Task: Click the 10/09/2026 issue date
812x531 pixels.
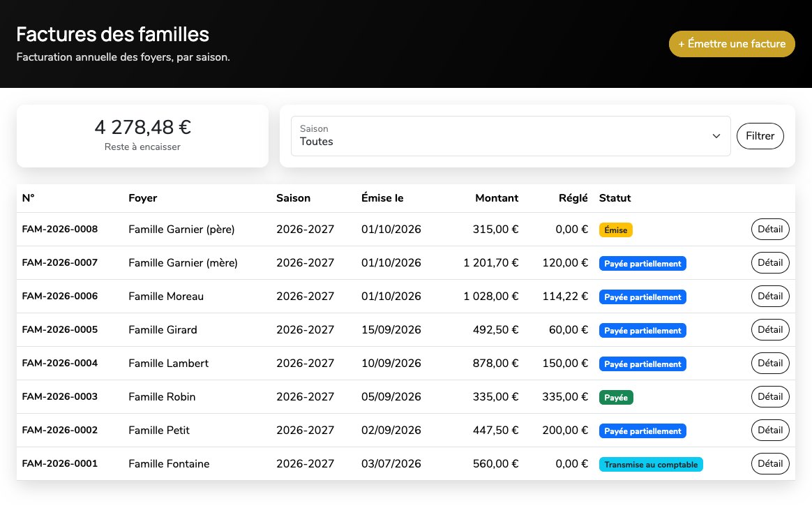Action: (391, 363)
